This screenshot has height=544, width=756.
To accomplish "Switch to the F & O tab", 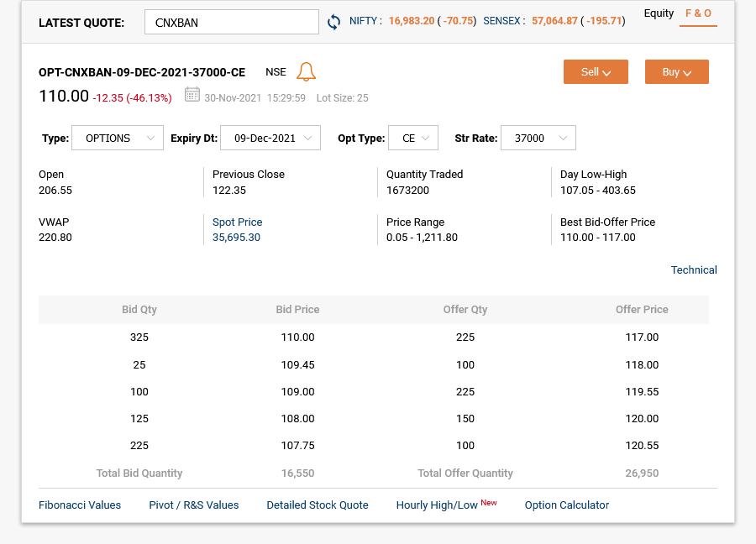I will tap(698, 13).
